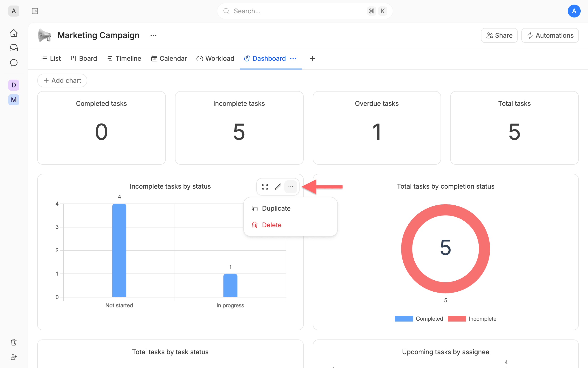Switch to the List tab
The image size is (588, 368).
coord(51,58)
